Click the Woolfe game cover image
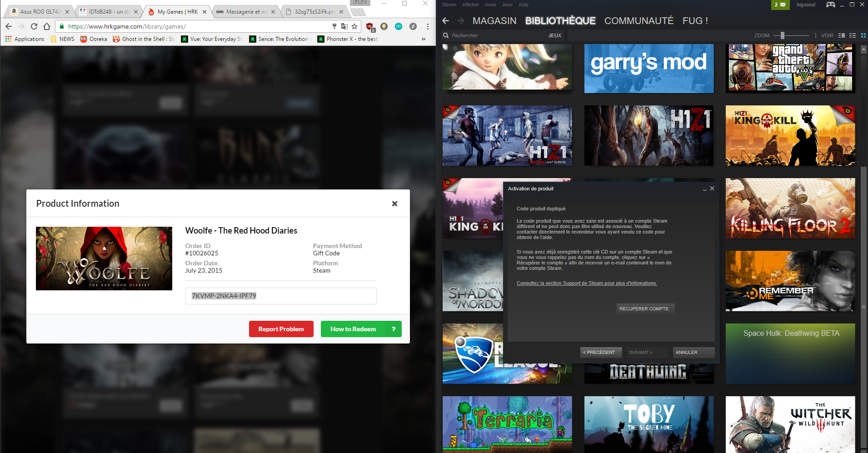The height and width of the screenshot is (453, 868). [104, 259]
